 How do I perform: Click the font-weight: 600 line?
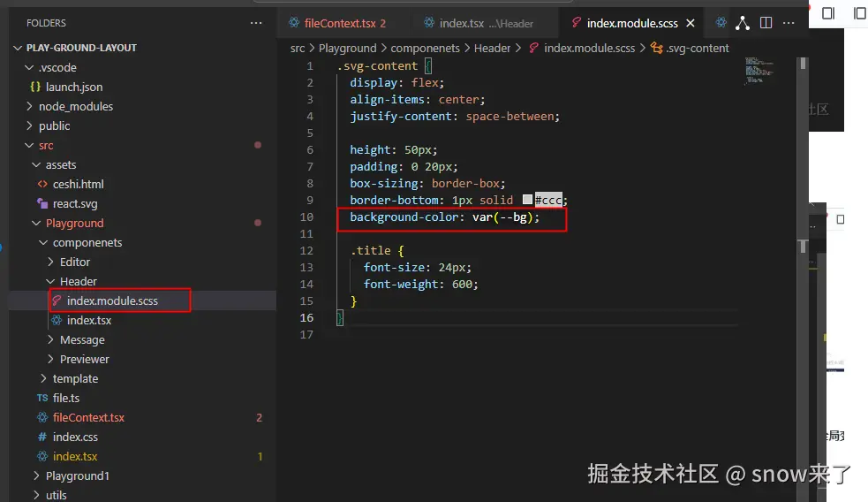[420, 285]
